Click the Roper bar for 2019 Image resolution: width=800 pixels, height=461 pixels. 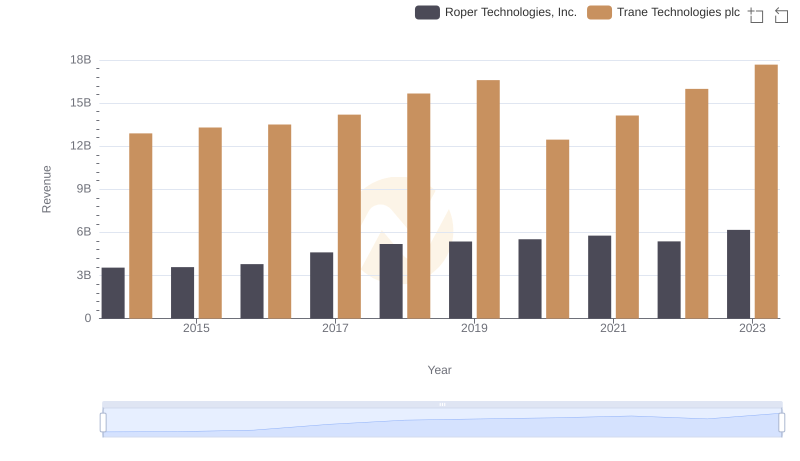pyautogui.click(x=460, y=280)
